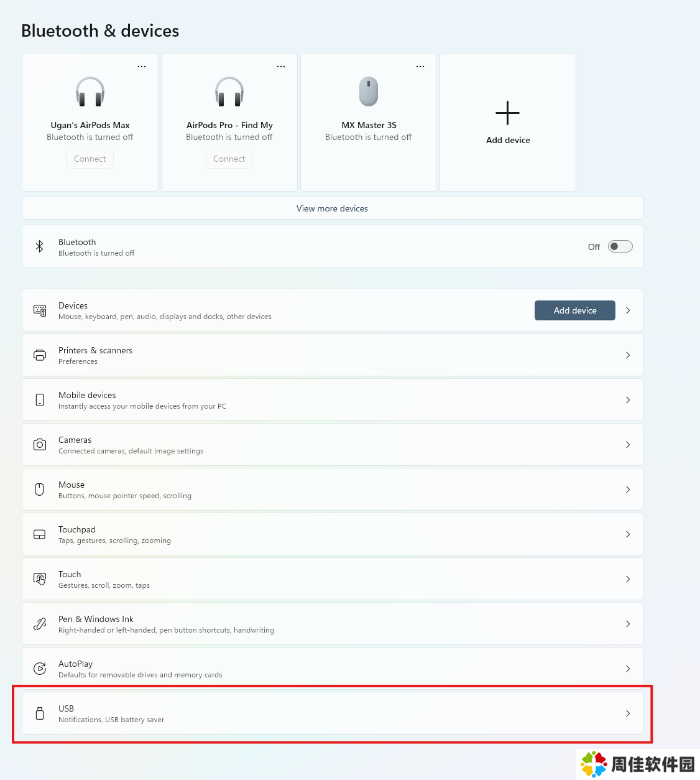This screenshot has height=780, width=700.
Task: Select AutoPlay title
Action: click(75, 664)
